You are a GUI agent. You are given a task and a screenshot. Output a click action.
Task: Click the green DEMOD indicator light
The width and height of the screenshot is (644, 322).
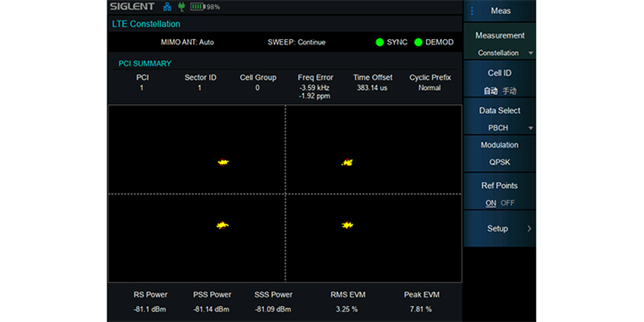coord(419,42)
